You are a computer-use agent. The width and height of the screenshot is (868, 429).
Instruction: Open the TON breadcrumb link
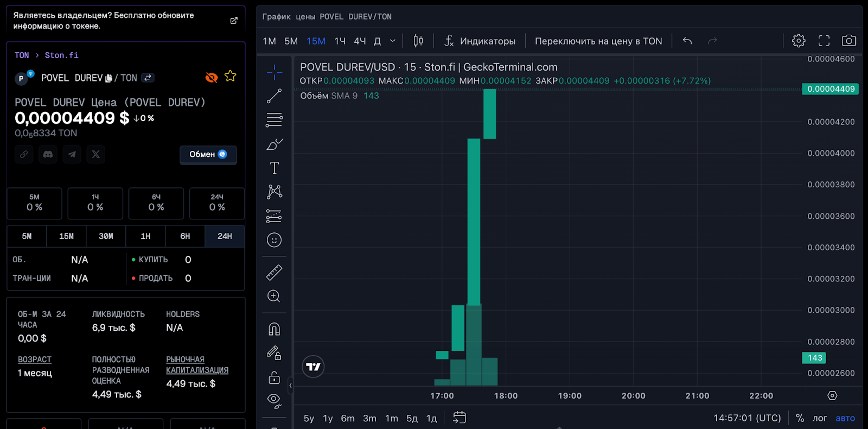[22, 55]
